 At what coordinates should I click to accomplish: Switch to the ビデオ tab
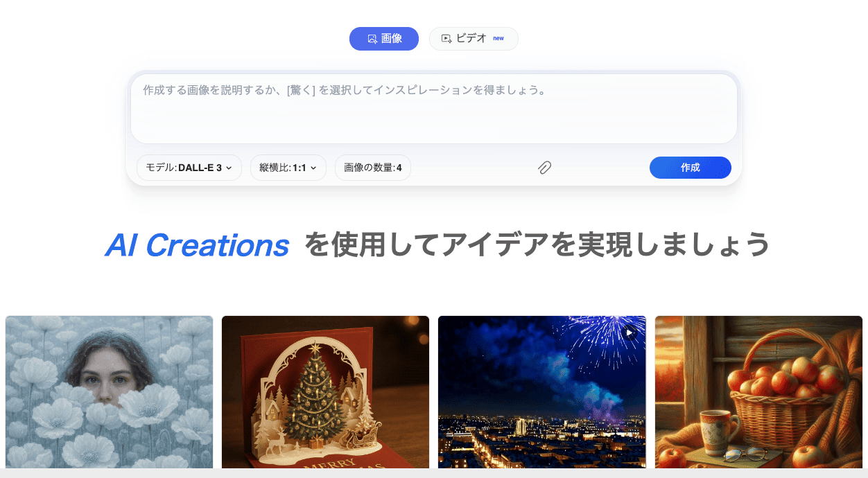474,39
